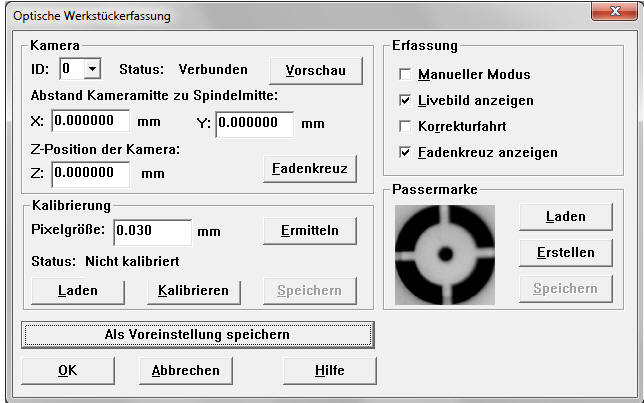Load calibration with Laden in Kalibrierung
This screenshot has width=644, height=403.
[x=77, y=291]
